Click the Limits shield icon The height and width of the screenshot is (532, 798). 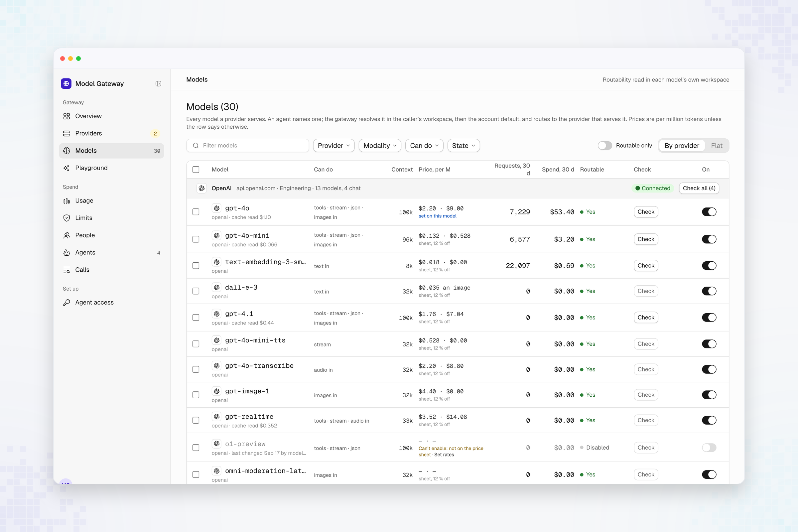click(x=66, y=218)
